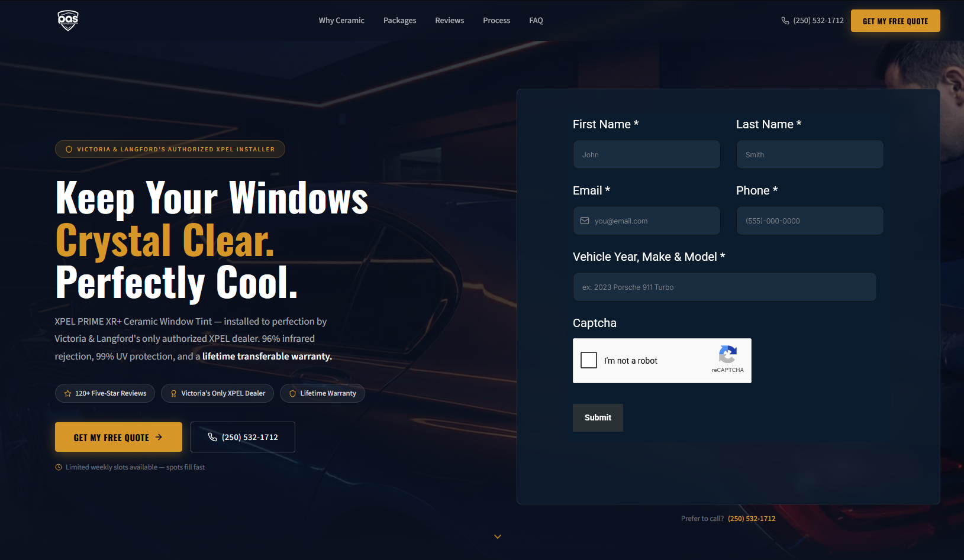Check the I'm not a robot captcha box

point(589,360)
